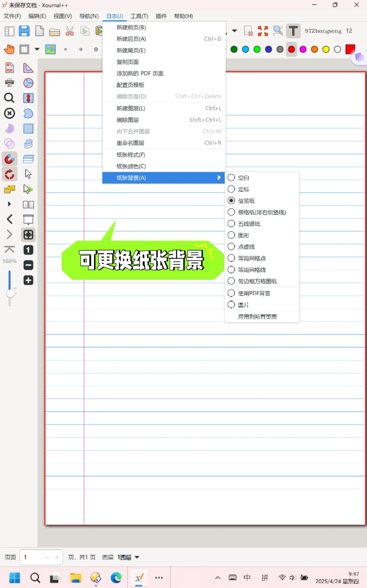
Task: Choose 重命名图层 entry
Action: click(x=164, y=143)
